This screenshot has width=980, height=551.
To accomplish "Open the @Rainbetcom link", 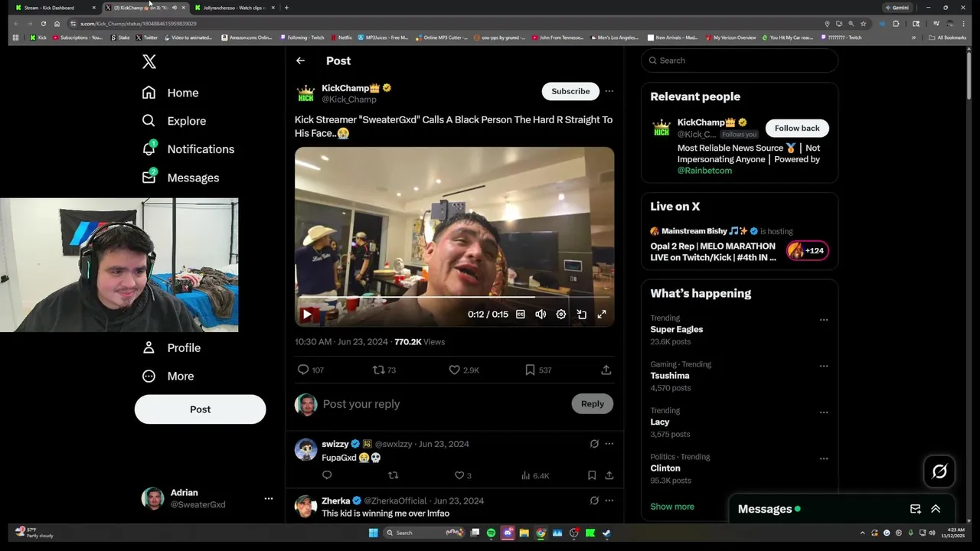I will click(704, 171).
